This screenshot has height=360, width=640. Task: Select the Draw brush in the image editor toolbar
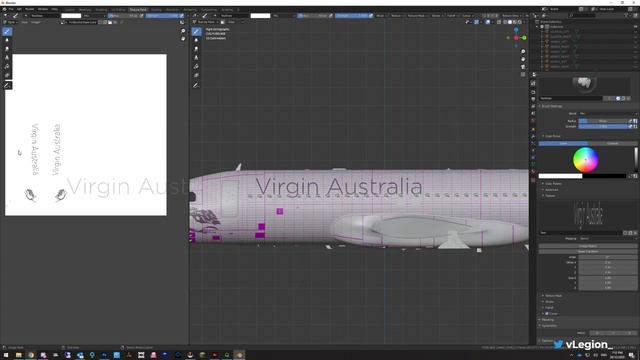point(7,31)
